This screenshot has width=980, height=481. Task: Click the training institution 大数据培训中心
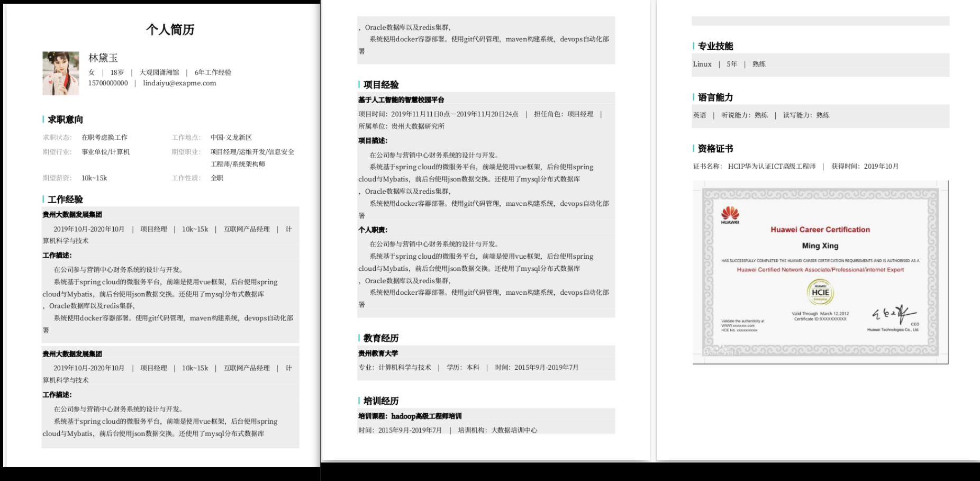tap(514, 430)
